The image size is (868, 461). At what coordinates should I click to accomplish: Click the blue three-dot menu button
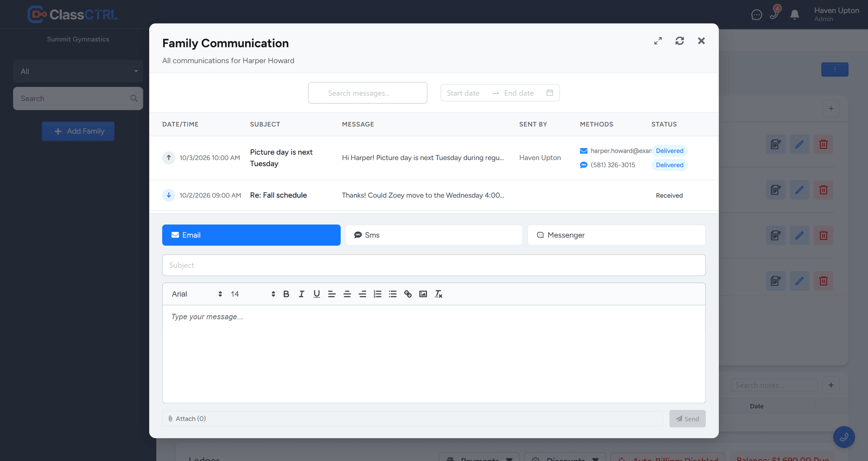click(x=835, y=69)
